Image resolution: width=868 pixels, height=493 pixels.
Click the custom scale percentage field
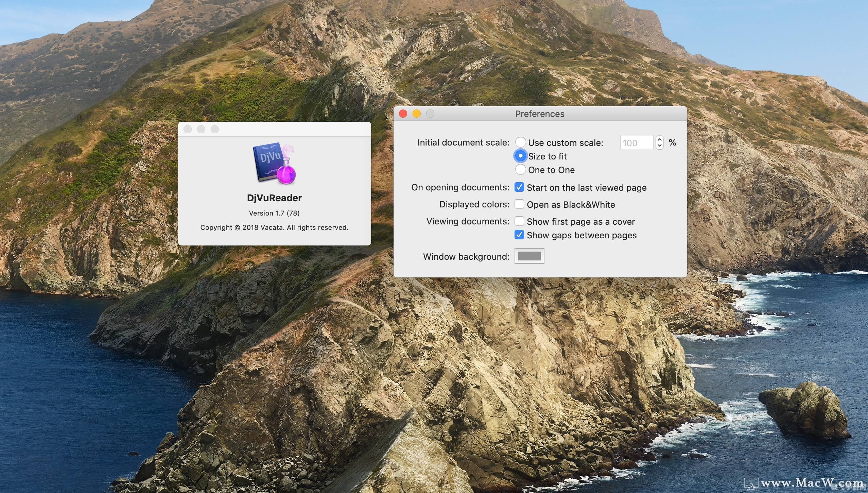[636, 142]
